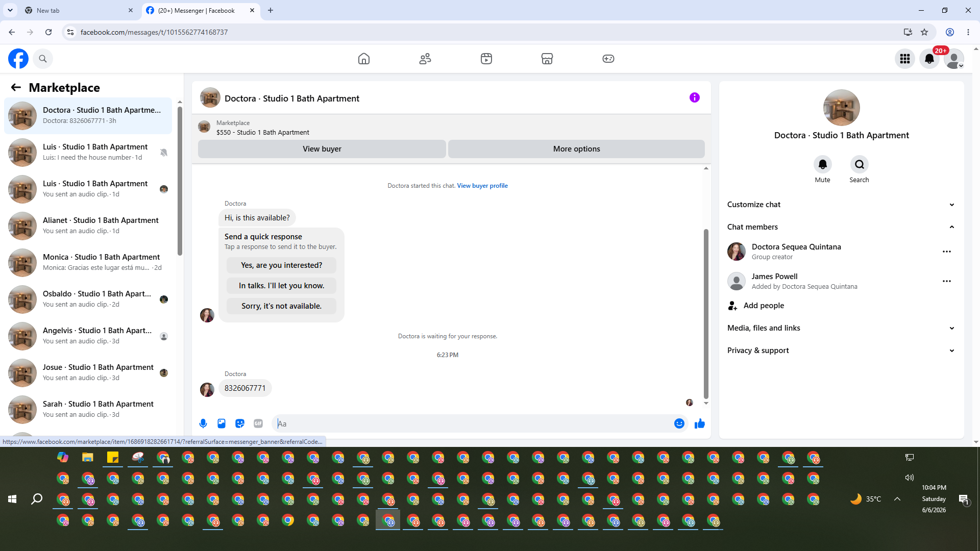
Task: Search in conversation via Search icon
Action: point(860,164)
